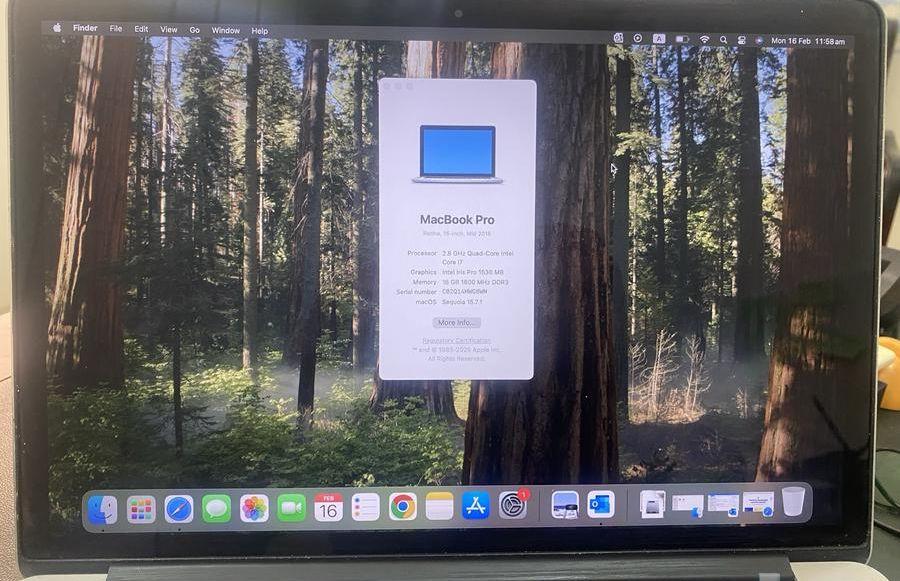Click the MacBook Pro heading text
The height and width of the screenshot is (581, 900).
point(457,219)
